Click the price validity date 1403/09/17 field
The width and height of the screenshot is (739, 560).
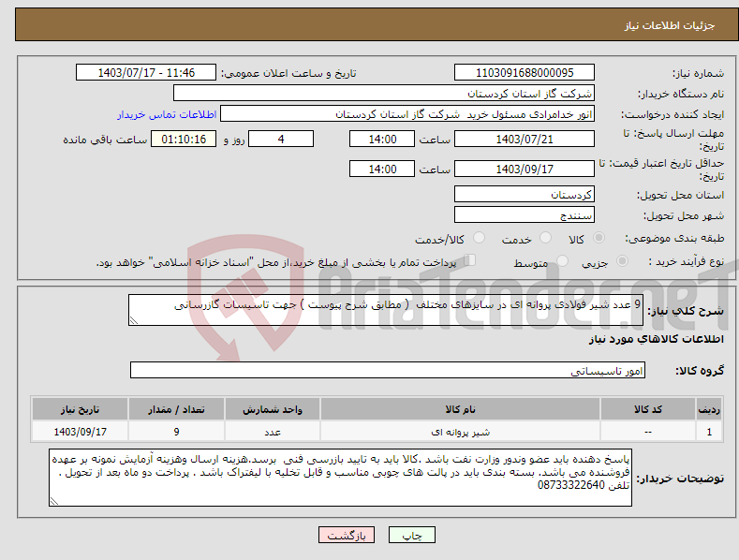[525, 169]
